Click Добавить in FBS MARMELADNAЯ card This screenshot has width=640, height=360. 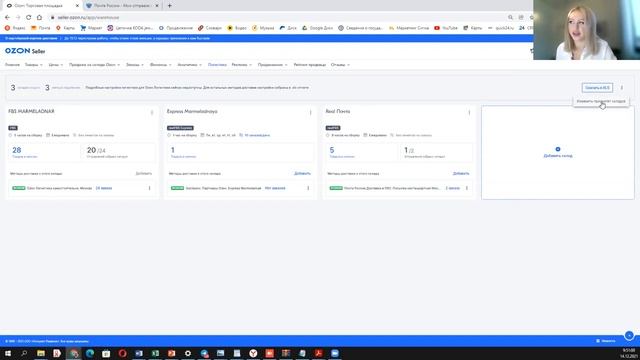[x=144, y=173]
